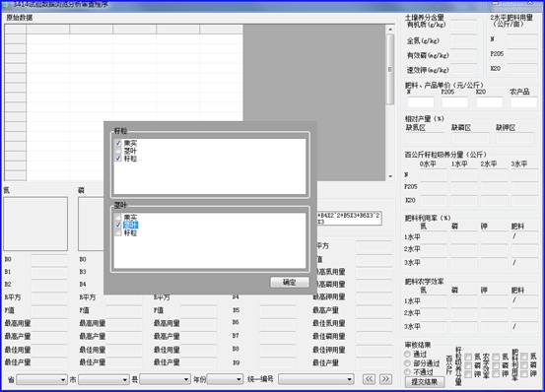This screenshot has width=545, height=392.
Task: Click the data grid vertical scrollbar thumb
Action: pos(390,69)
